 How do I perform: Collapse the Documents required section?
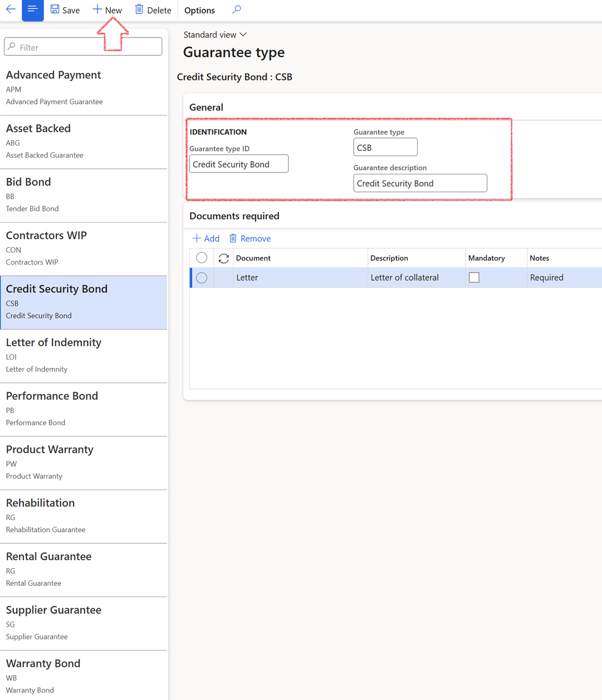click(234, 216)
